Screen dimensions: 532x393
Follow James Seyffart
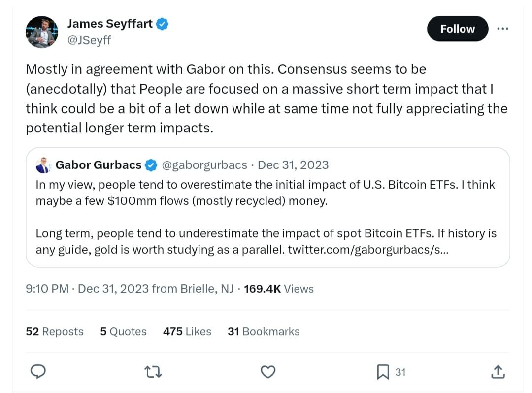tap(457, 29)
